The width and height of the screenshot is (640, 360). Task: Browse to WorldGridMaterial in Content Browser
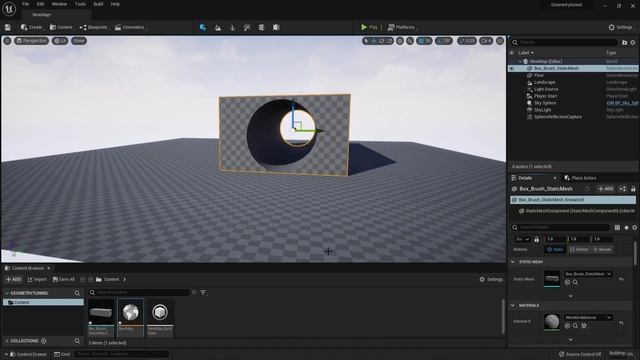point(575,326)
